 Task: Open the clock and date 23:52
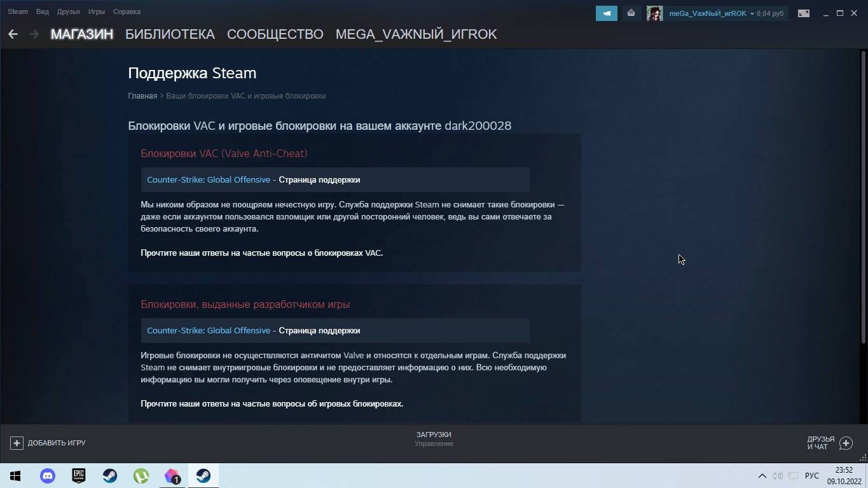[844, 476]
